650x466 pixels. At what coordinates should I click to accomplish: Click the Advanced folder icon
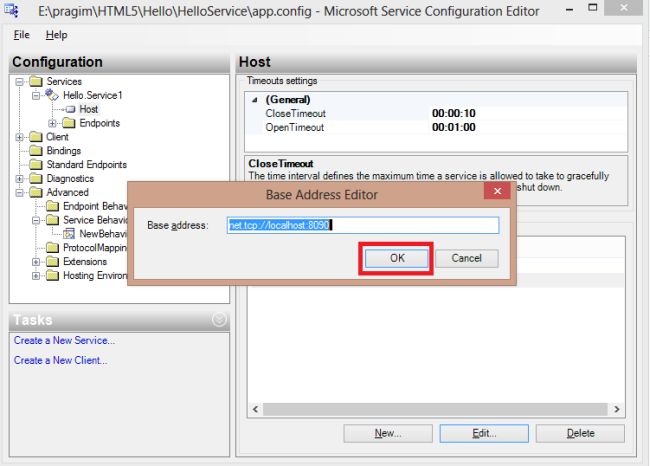[36, 192]
